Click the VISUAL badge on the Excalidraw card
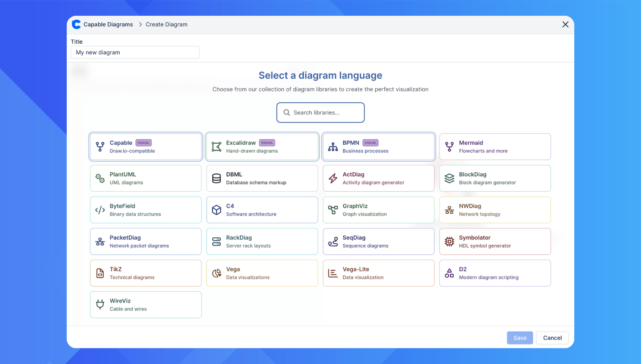 tap(267, 143)
